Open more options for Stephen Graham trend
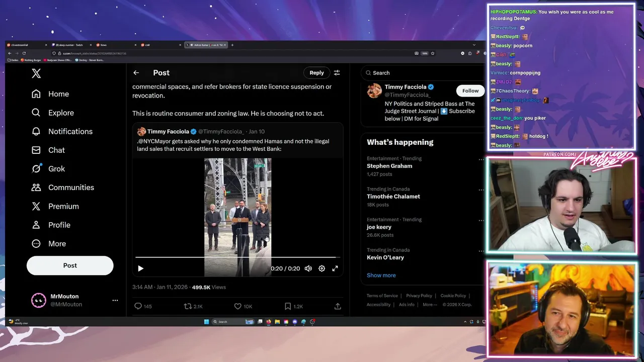Screen dimensions: 644x362 coord(481,159)
